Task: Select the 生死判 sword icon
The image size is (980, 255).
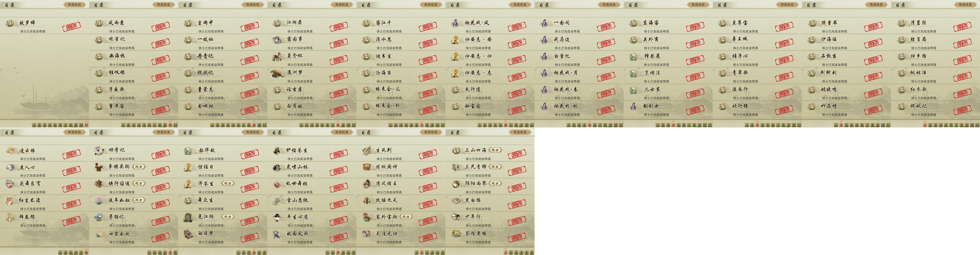Action: point(367,150)
